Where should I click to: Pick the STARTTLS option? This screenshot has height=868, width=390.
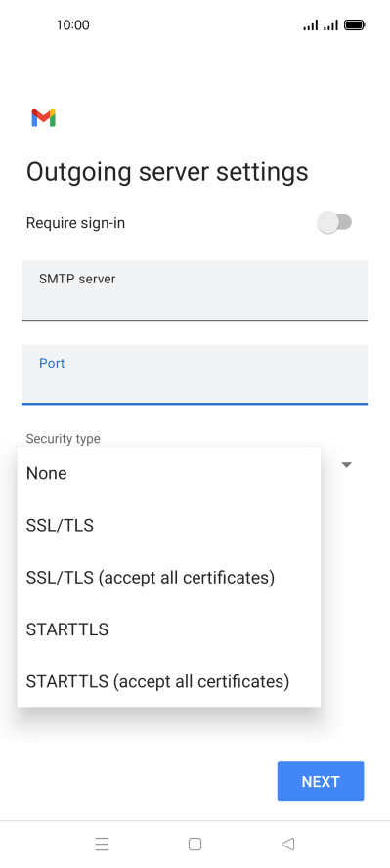(169, 629)
